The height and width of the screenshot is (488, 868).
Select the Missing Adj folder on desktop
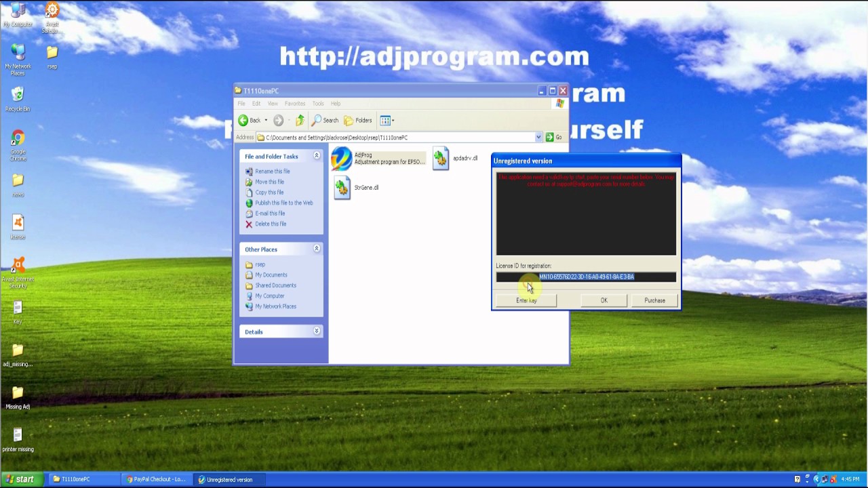[x=18, y=397]
